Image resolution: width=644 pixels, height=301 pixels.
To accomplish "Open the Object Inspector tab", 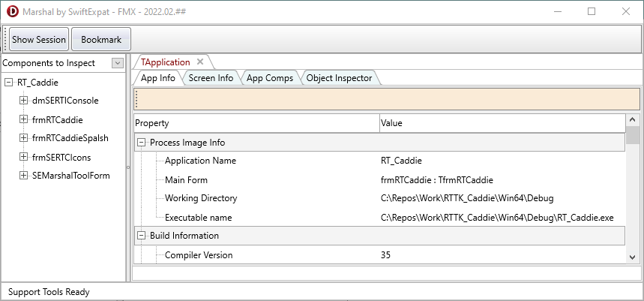I will point(339,77).
